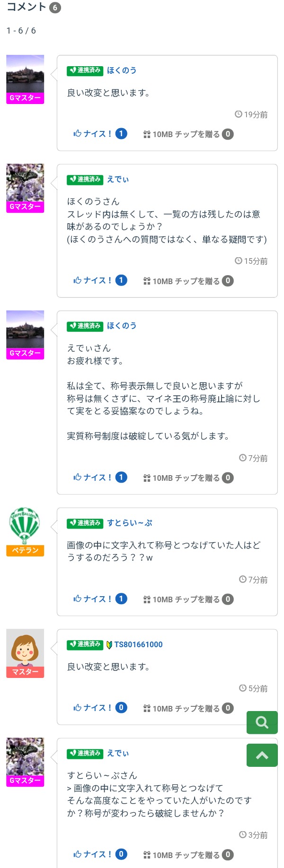Click the thumbs-up icon on the 19分前 comment
The height and width of the screenshot is (868, 284).
tap(78, 134)
